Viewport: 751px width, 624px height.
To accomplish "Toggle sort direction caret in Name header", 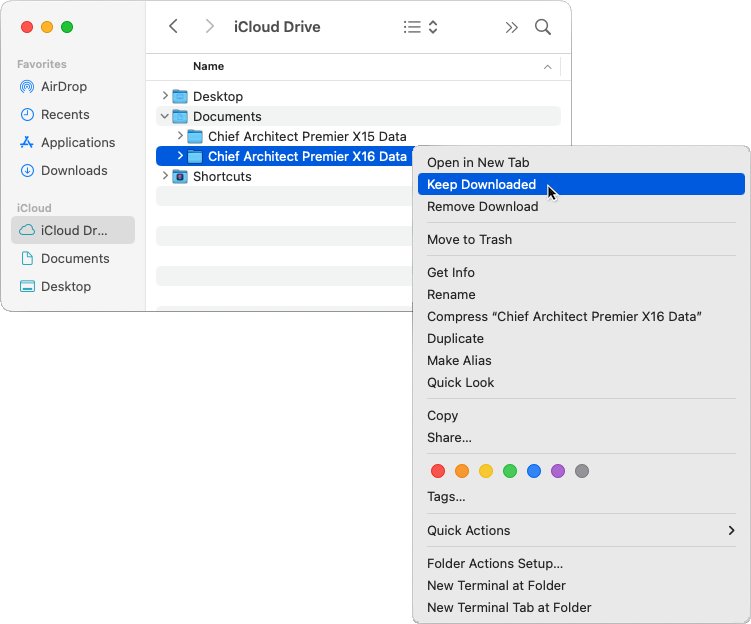I will coord(547,67).
